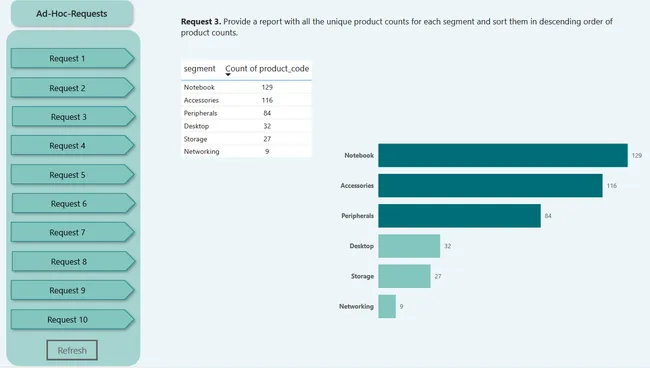Screen dimensions: 650x368
Task: Click the 129 data label on chart
Action: (x=637, y=155)
